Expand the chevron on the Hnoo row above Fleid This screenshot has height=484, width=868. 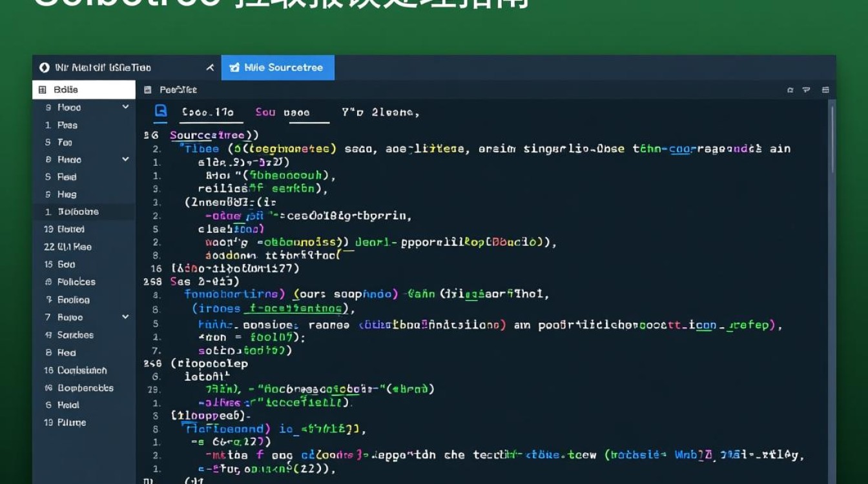(125, 159)
